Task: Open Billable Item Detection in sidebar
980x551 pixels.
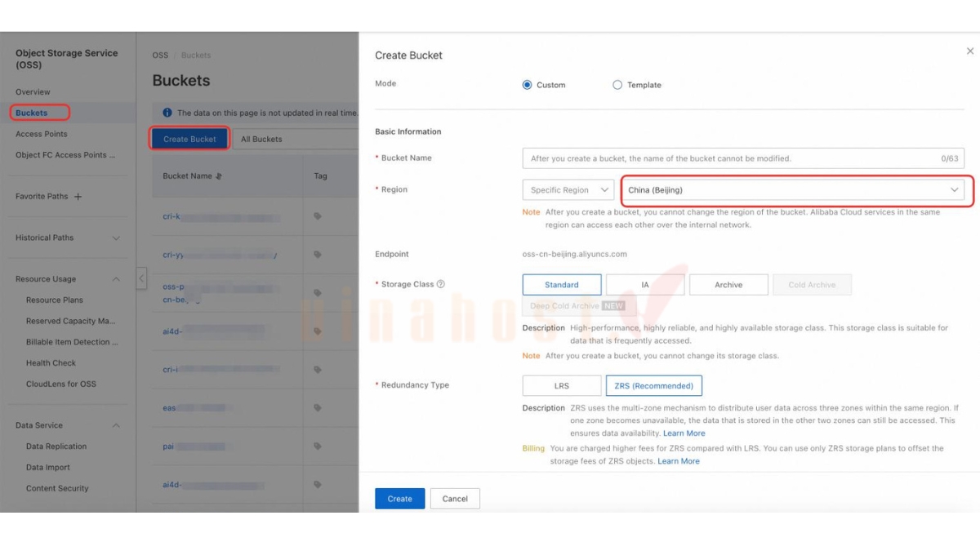Action: [x=72, y=342]
